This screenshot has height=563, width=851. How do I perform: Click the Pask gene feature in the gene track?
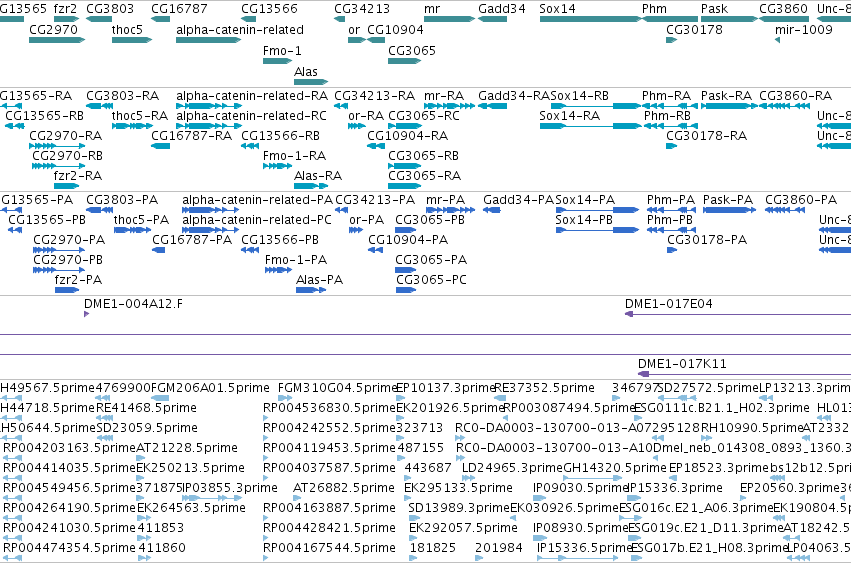(729, 19)
